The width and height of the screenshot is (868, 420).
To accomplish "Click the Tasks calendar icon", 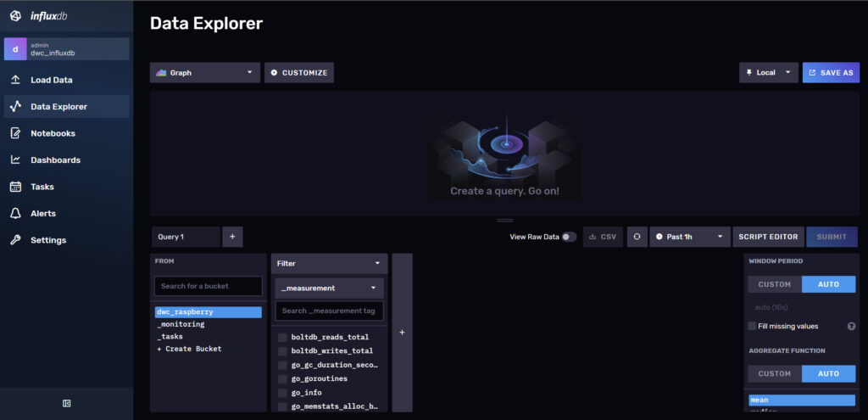I will (15, 187).
